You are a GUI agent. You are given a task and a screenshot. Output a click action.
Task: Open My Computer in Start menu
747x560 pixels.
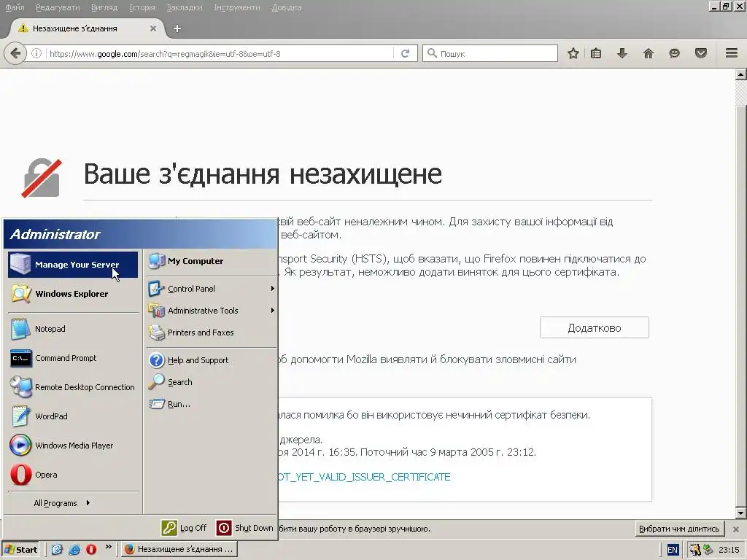point(212,261)
